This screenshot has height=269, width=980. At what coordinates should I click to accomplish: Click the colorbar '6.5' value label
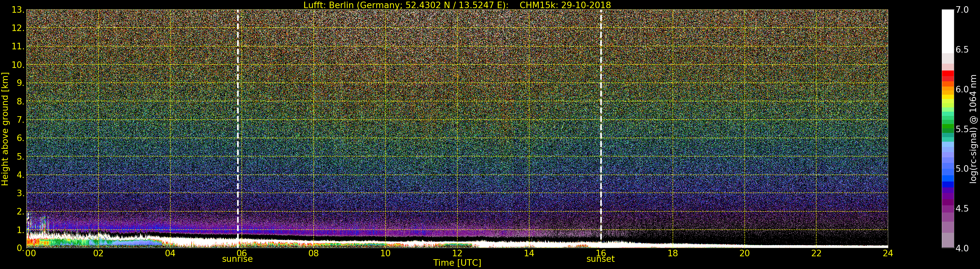point(962,50)
